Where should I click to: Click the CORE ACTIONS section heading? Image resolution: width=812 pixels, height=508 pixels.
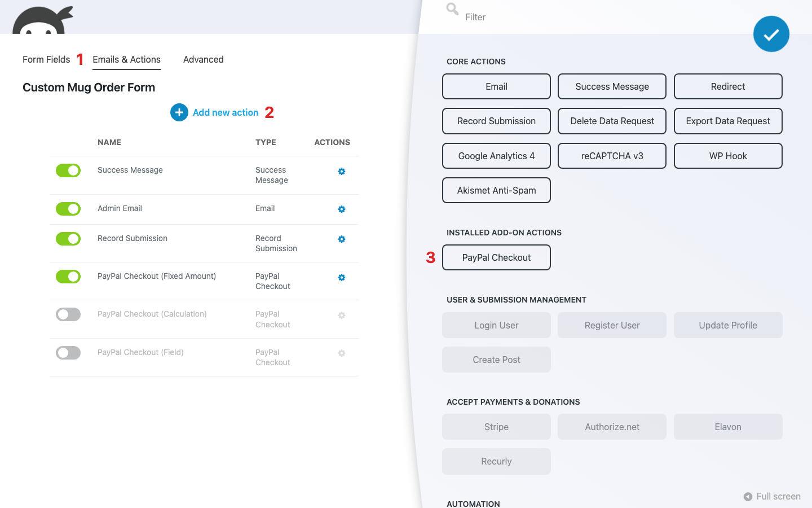click(x=476, y=62)
